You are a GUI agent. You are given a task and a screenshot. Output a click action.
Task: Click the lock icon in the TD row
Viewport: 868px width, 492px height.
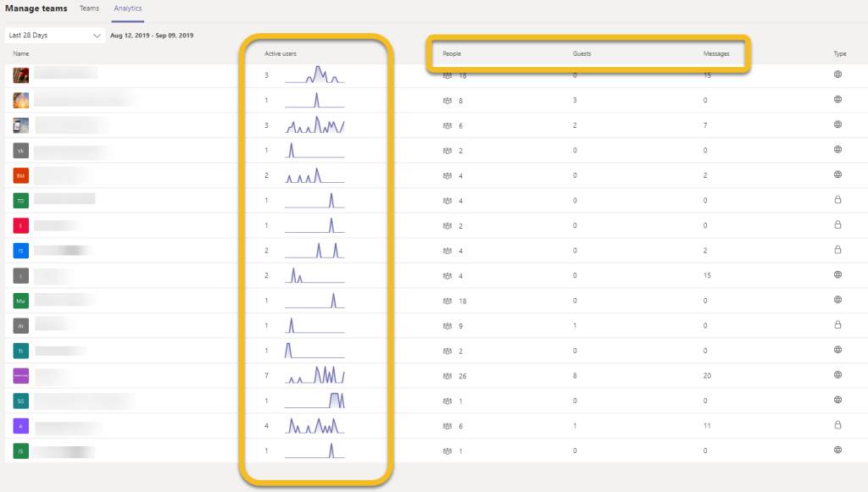coord(837,200)
